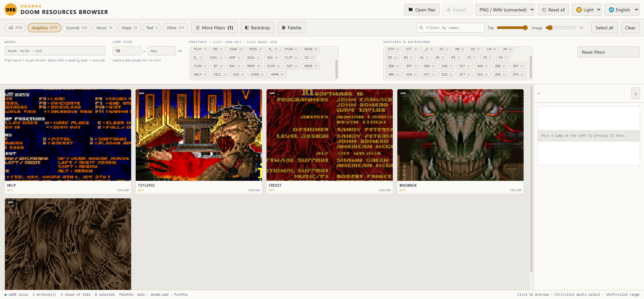Show All 2581 resources

click(16, 28)
